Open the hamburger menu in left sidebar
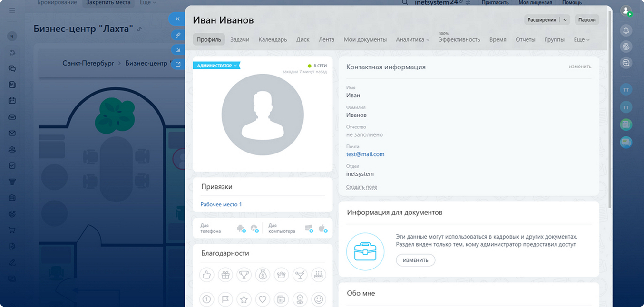Viewport: 644px width, 307px height. click(x=12, y=10)
